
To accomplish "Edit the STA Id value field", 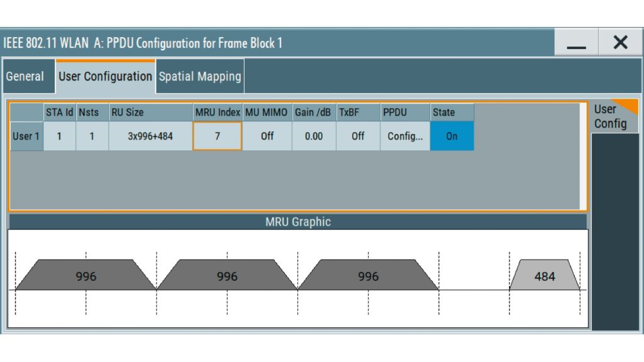I will coord(59,136).
